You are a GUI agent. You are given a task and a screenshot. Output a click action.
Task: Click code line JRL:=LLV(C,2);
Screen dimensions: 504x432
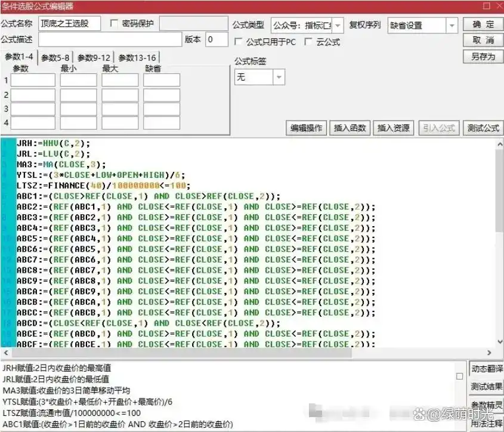click(x=53, y=154)
